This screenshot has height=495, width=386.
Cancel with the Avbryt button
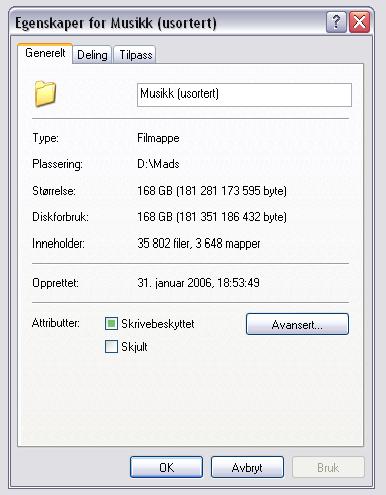tap(247, 467)
